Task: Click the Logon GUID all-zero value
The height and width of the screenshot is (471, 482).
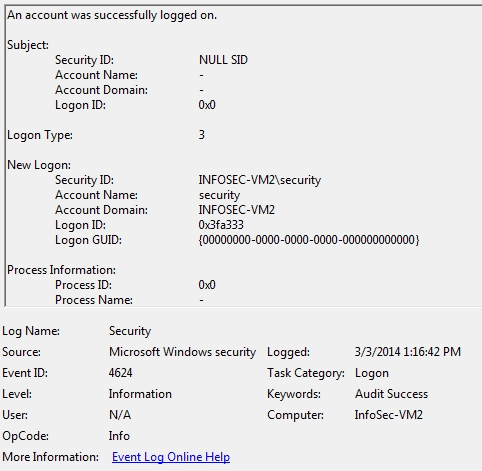Action: pyautogui.click(x=309, y=240)
